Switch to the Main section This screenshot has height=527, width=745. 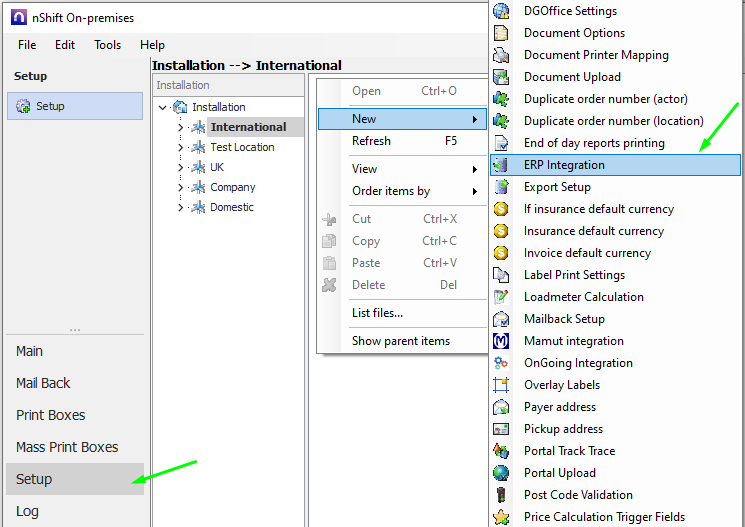click(75, 351)
